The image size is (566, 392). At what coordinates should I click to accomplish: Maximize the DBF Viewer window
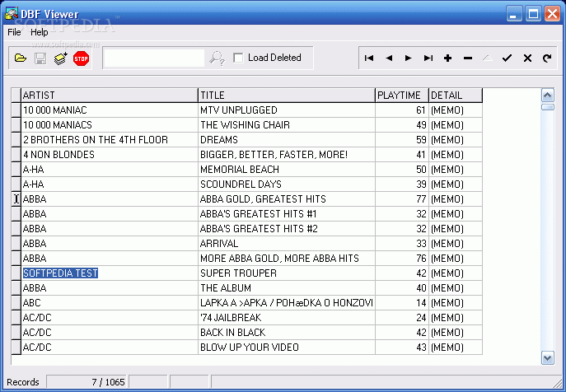533,14
